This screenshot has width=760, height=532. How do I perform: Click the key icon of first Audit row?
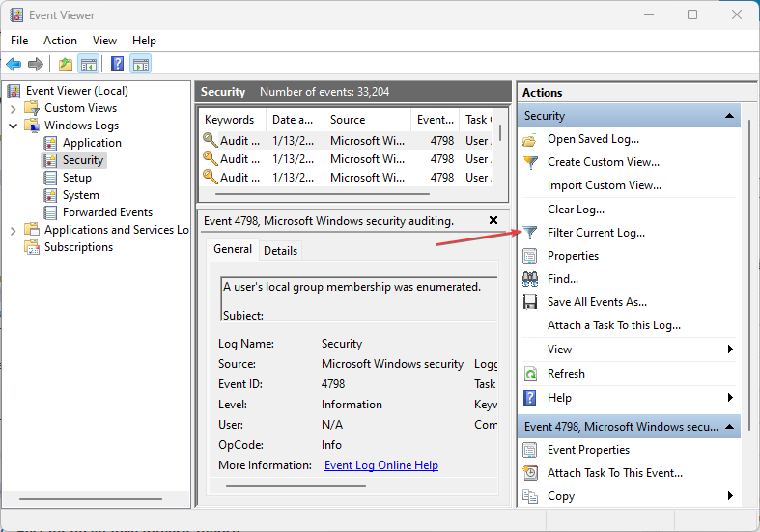pyautogui.click(x=210, y=140)
